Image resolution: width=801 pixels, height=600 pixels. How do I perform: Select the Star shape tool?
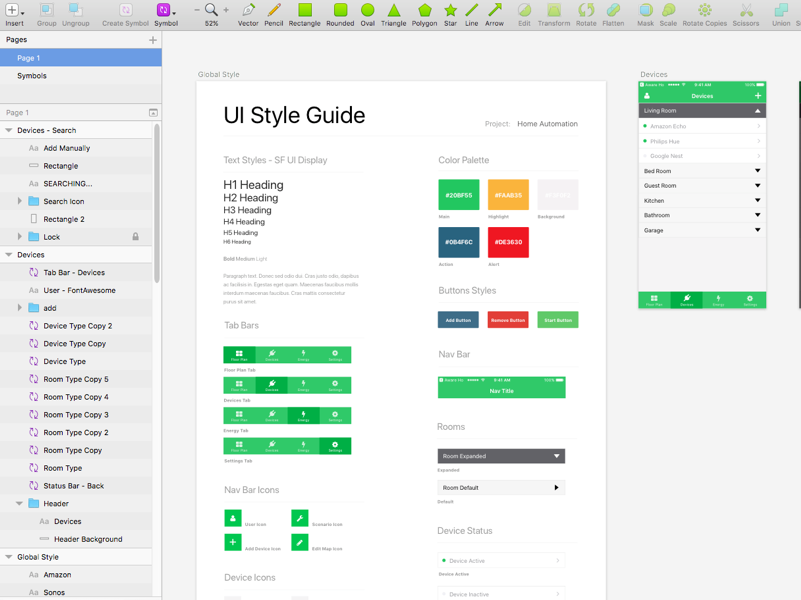coord(450,10)
